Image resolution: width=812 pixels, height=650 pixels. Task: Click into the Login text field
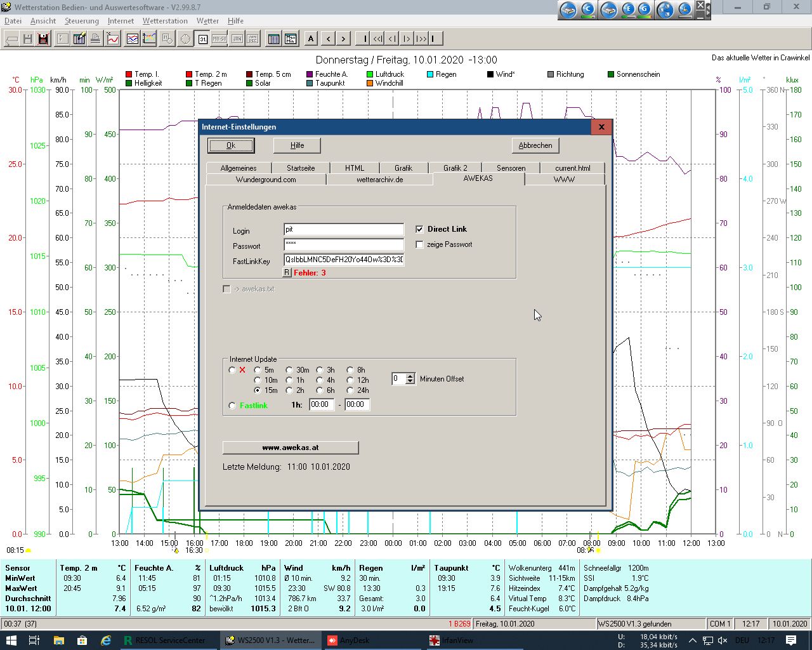tap(343, 230)
